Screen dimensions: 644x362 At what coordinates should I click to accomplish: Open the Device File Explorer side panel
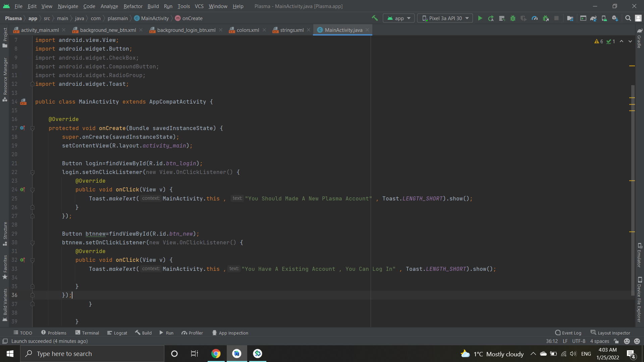[x=639, y=299]
